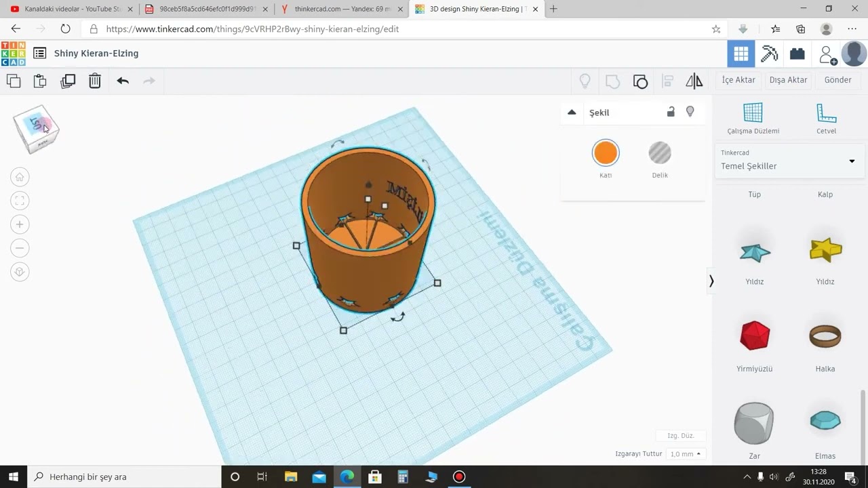Screen dimensions: 868x488
Task: Delete the shape using the trash icon
Action: coord(95,81)
